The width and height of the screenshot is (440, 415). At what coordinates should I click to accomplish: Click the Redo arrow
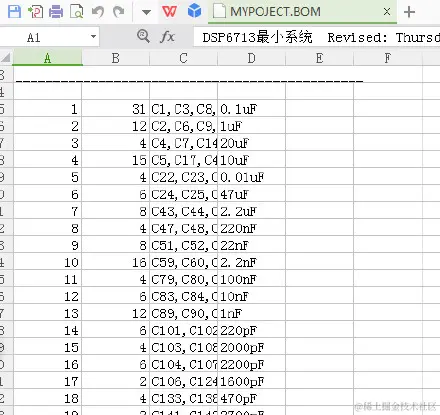pos(118,12)
